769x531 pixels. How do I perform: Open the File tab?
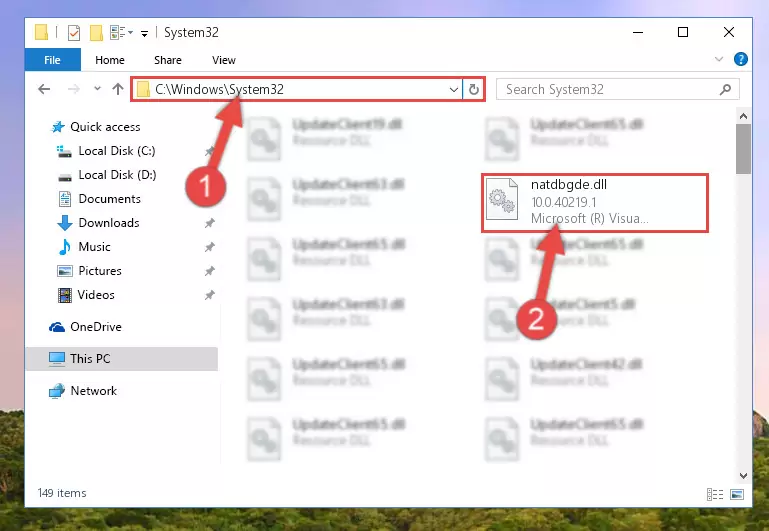pyautogui.click(x=52, y=60)
